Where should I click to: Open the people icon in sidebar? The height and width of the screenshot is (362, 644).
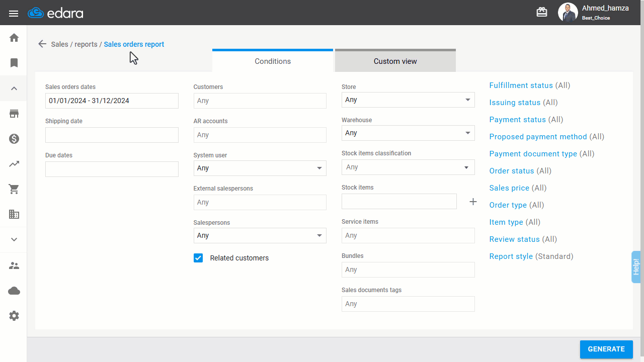[x=14, y=265]
